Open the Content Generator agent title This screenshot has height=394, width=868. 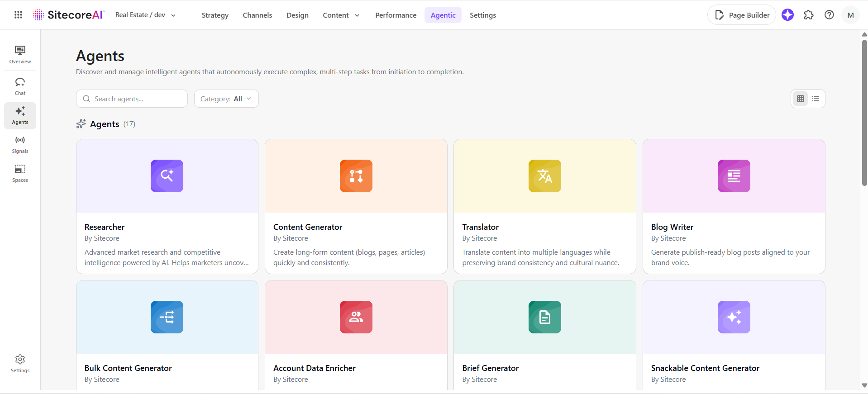point(308,227)
